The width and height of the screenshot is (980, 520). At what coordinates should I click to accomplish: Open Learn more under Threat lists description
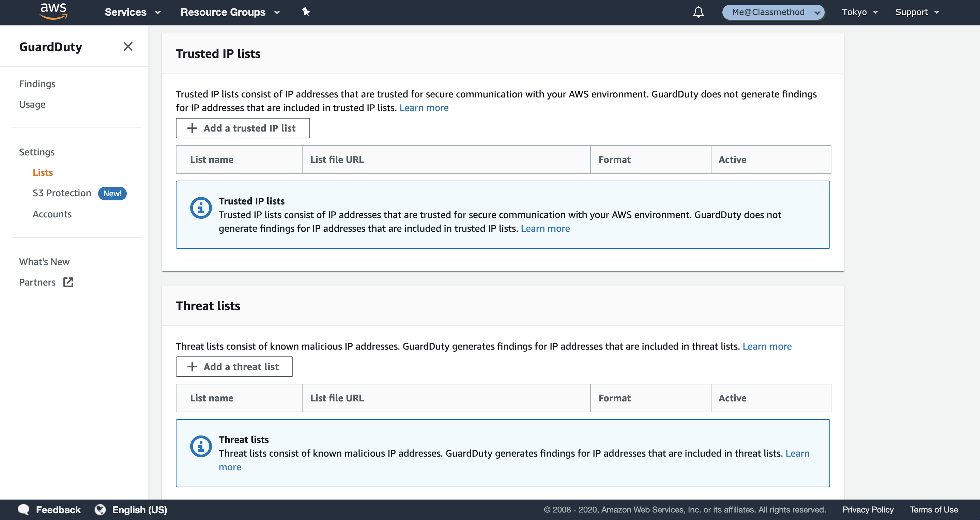(767, 346)
